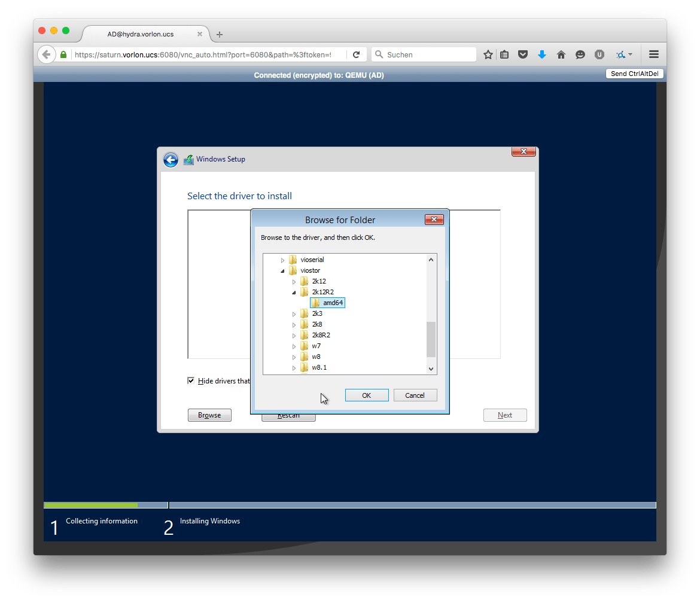Go to the Firefox home icon

561,54
